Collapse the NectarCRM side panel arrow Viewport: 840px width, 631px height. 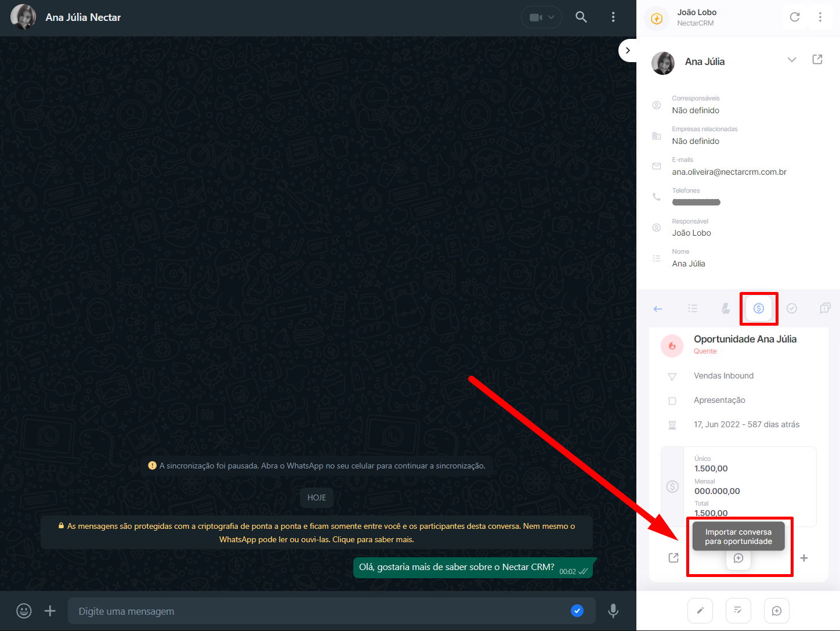coord(628,51)
